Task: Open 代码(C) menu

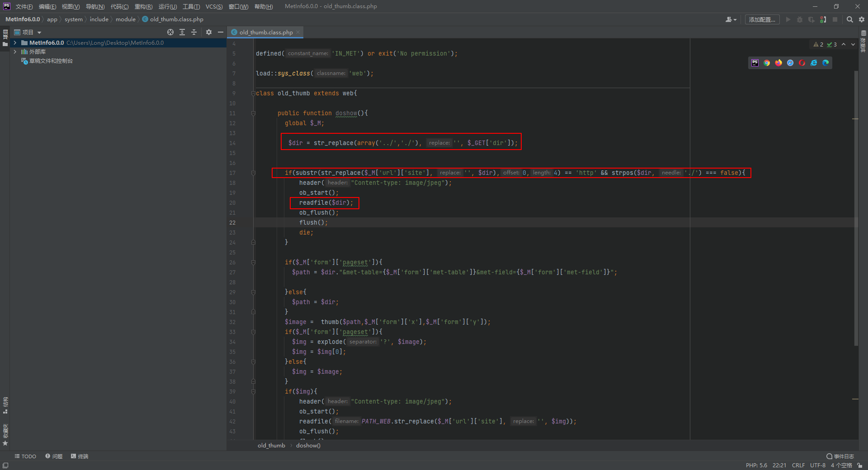Action: (x=119, y=6)
